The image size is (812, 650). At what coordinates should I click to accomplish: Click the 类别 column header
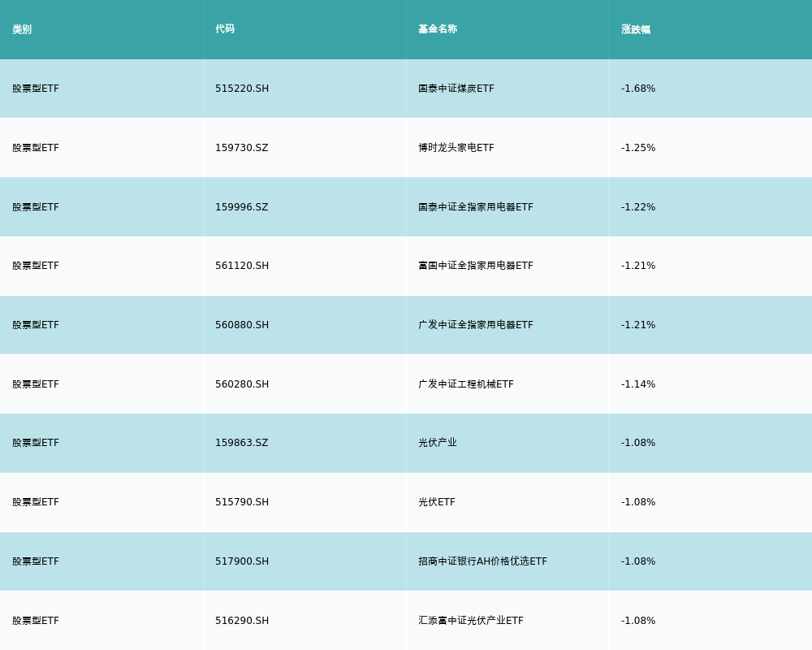click(19, 29)
